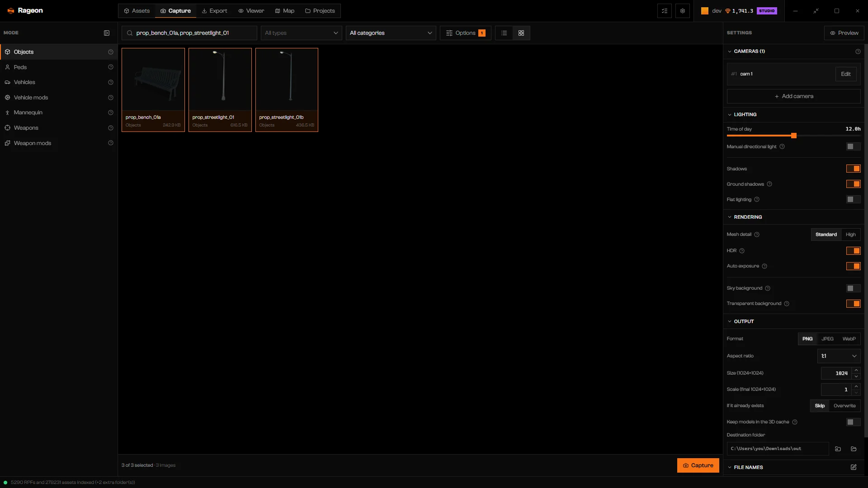Click Edit for cam 1
868x488 pixels.
tap(846, 74)
